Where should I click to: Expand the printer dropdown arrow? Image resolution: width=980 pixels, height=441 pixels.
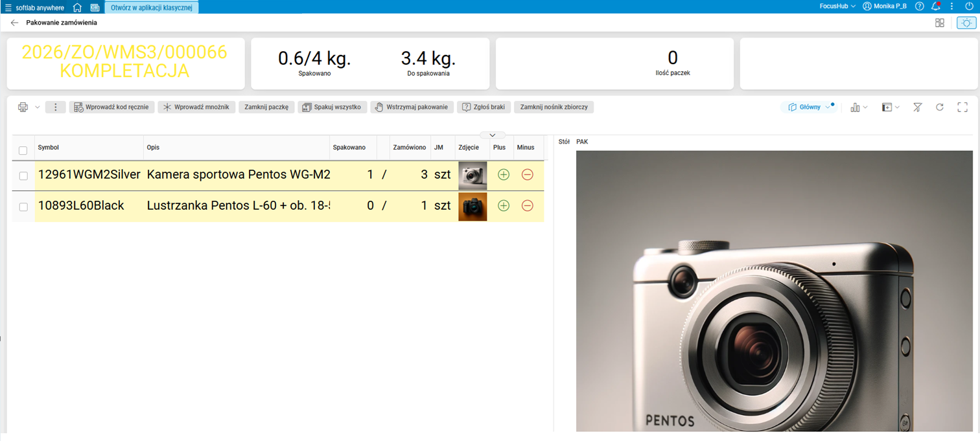(x=38, y=107)
